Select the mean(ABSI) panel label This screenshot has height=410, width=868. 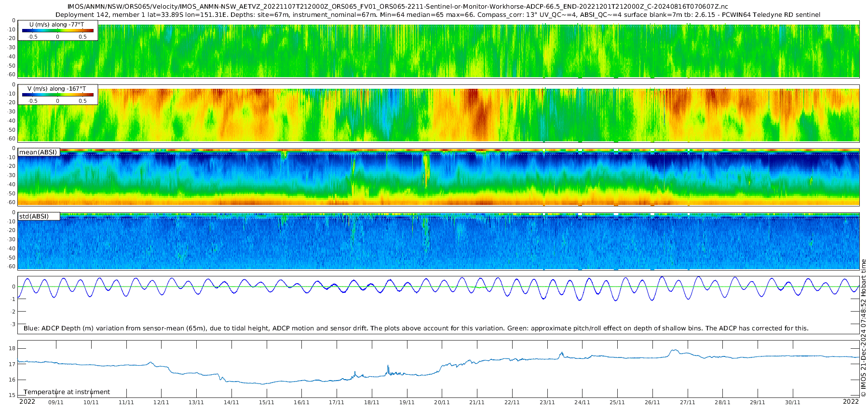(x=38, y=152)
